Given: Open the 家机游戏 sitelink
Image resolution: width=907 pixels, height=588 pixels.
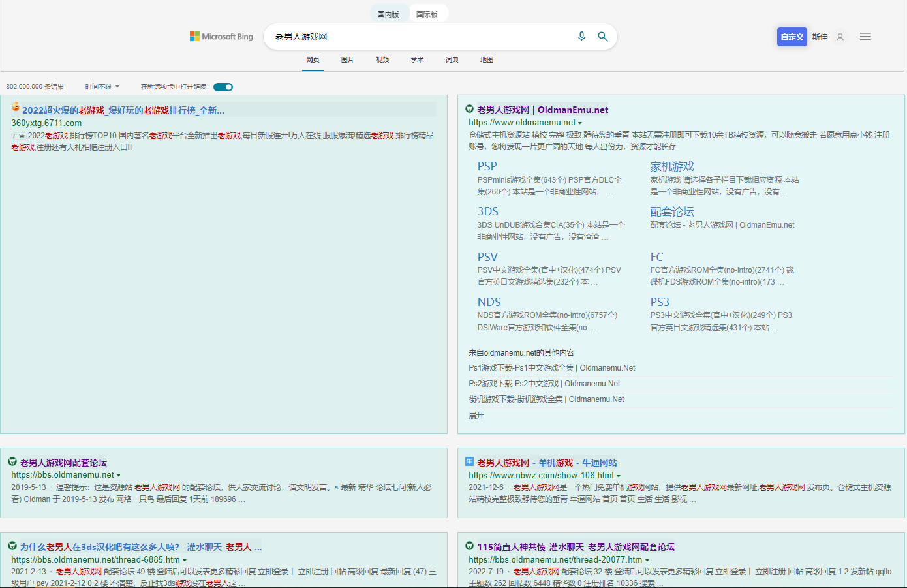Looking at the screenshot, I should 672,166.
